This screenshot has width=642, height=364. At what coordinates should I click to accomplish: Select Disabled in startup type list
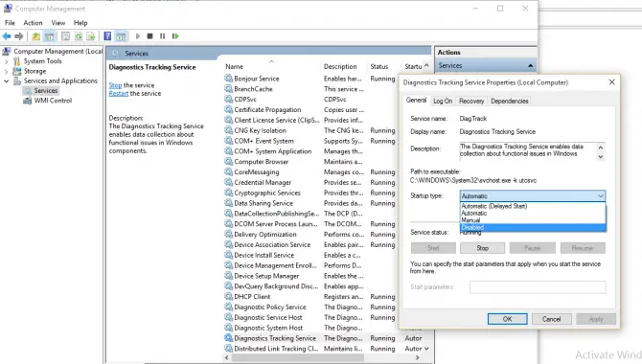point(533,227)
